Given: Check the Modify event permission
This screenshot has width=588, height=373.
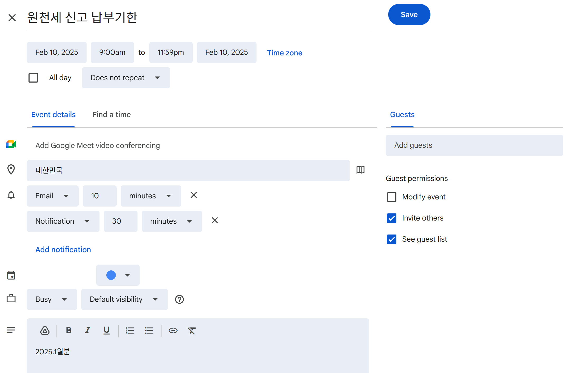Looking at the screenshot, I should (392, 197).
